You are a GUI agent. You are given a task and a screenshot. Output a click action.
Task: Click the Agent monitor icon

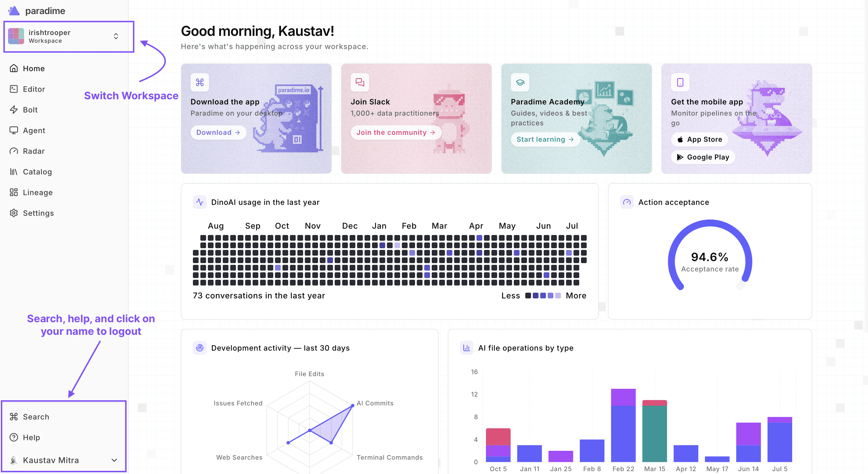click(x=14, y=130)
